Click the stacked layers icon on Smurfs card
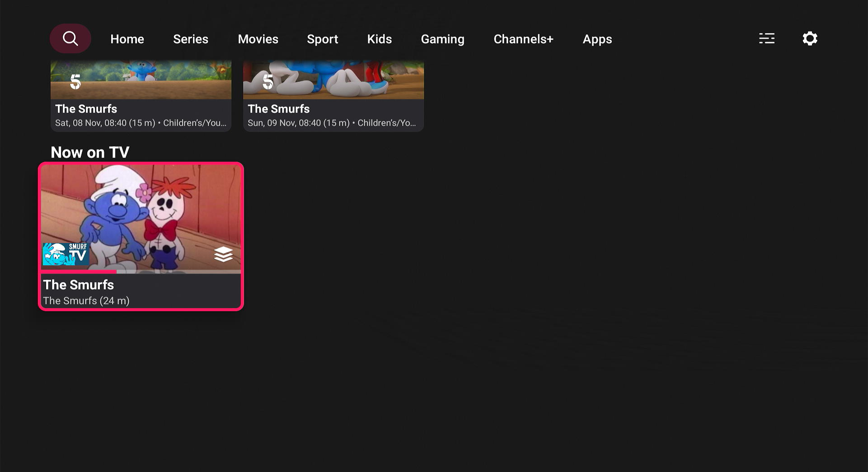 223,254
